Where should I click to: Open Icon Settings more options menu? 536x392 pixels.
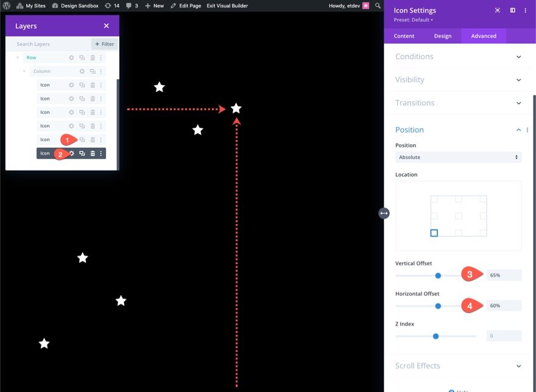(x=526, y=10)
